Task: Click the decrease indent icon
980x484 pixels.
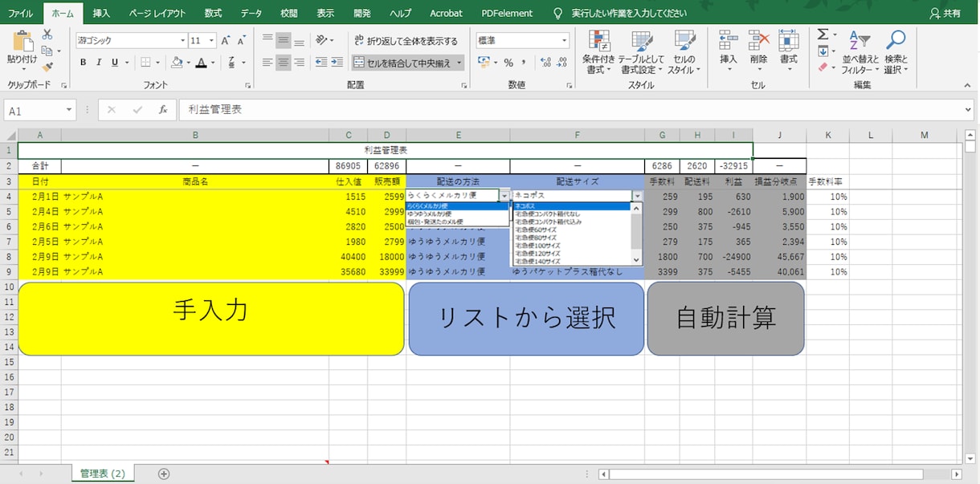Action: (x=322, y=63)
